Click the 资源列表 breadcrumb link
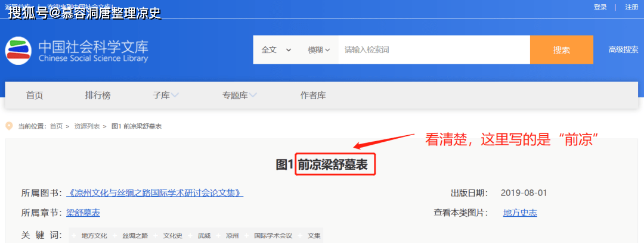The width and height of the screenshot is (644, 243). click(86, 126)
